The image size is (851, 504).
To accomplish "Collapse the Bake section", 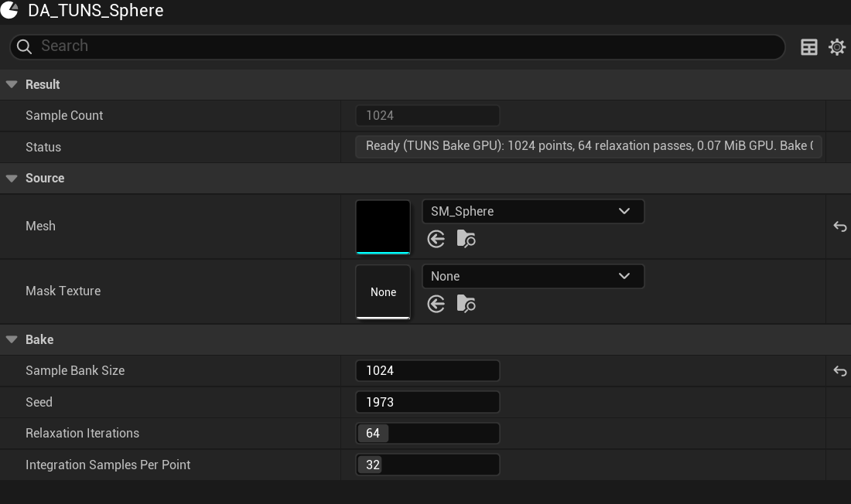I will (12, 339).
